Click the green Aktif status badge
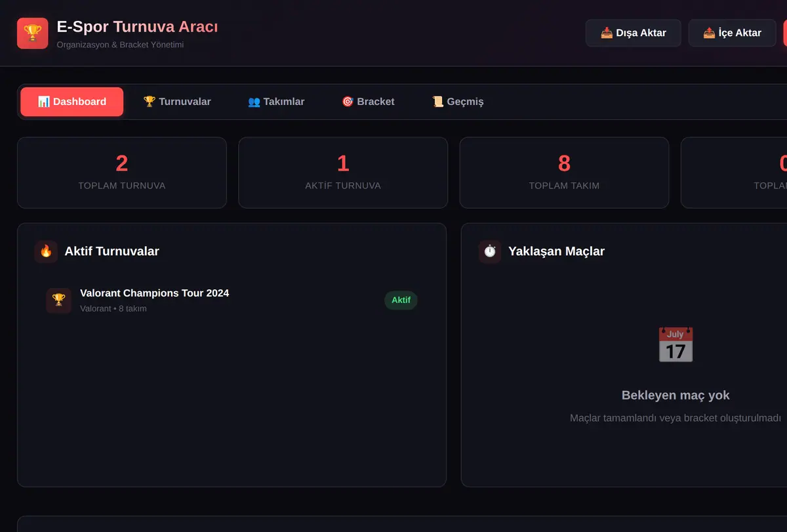The height and width of the screenshot is (532, 787). [x=401, y=300]
